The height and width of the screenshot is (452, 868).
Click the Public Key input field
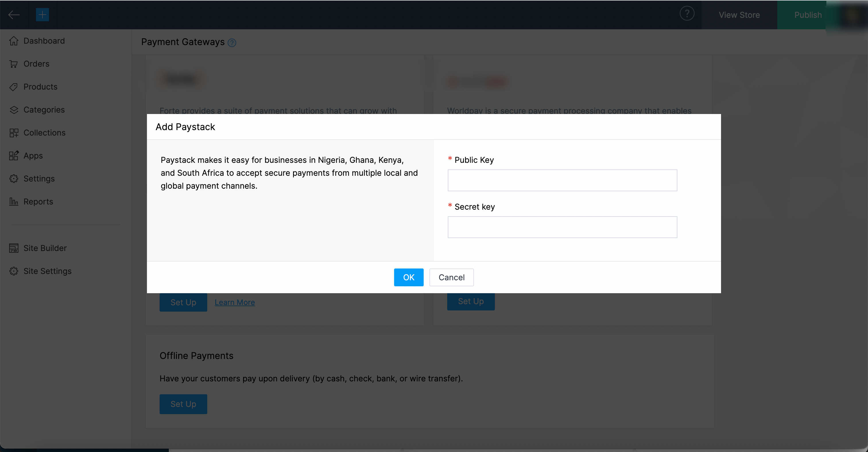(x=563, y=180)
